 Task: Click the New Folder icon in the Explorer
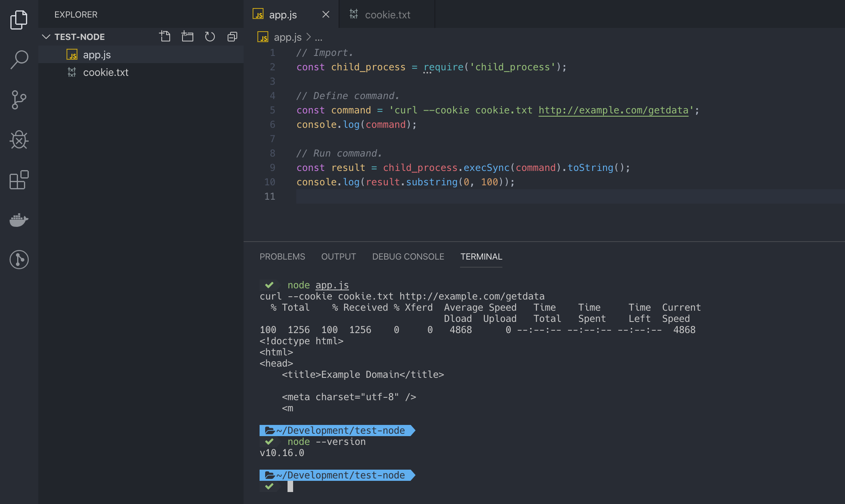click(x=187, y=37)
